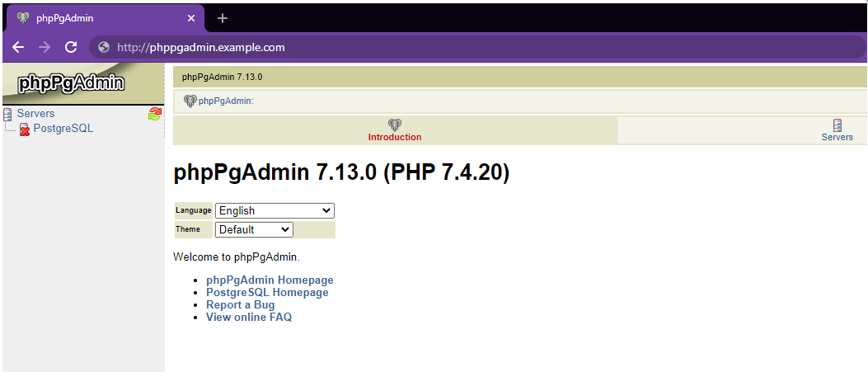Open the phpPgAdmin Homepage link
The width and height of the screenshot is (868, 372).
pos(270,280)
